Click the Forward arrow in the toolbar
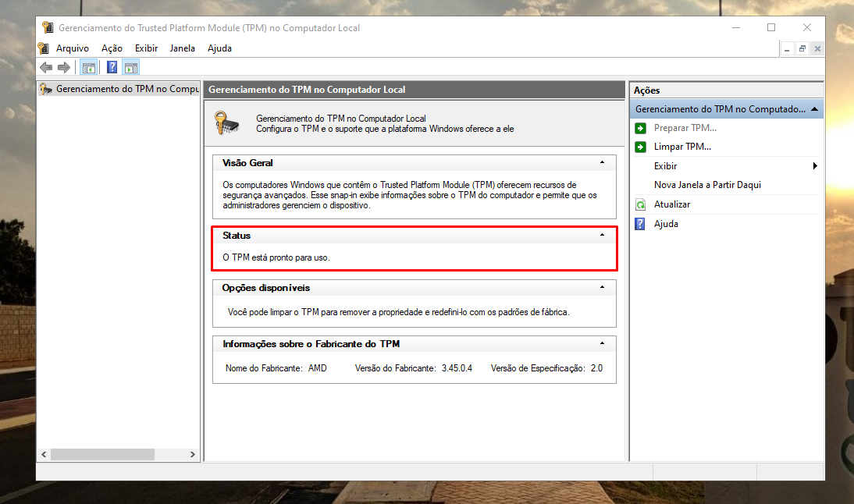The width and height of the screenshot is (854, 504). point(64,68)
